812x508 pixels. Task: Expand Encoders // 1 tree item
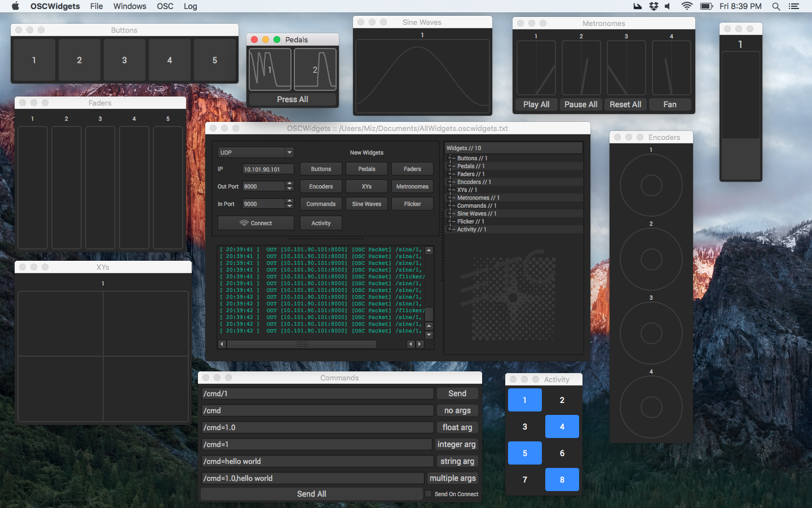coord(451,182)
